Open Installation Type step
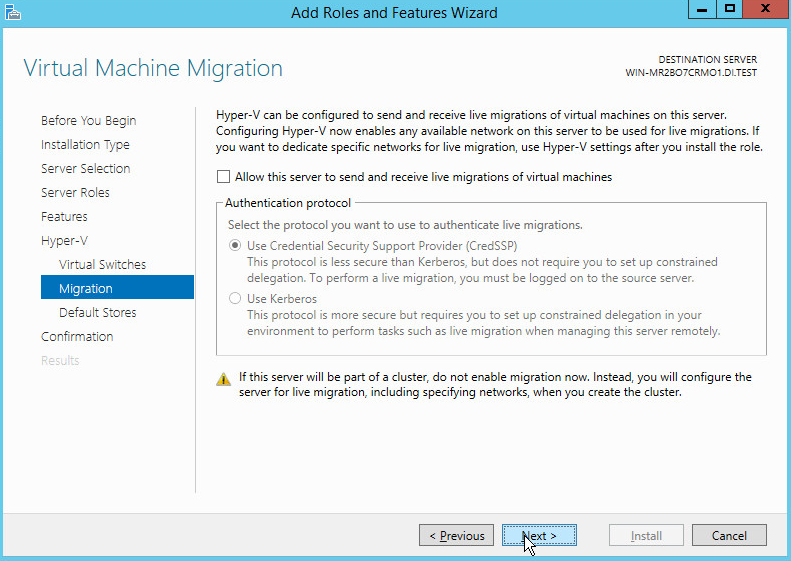The width and height of the screenshot is (791, 561). point(85,145)
